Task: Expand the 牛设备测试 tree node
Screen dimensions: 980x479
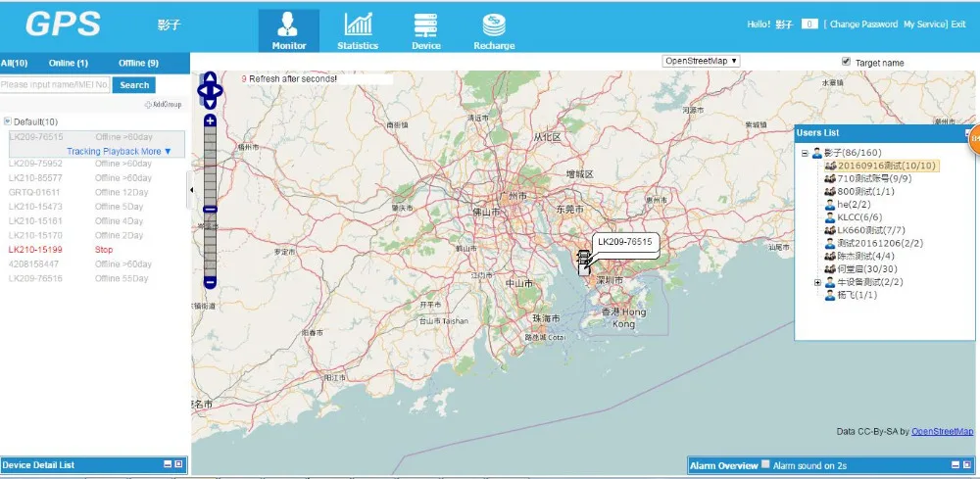Action: (817, 282)
